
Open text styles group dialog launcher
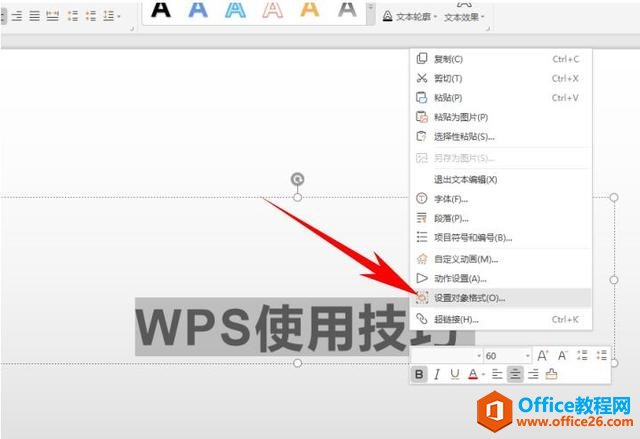pos(488,29)
